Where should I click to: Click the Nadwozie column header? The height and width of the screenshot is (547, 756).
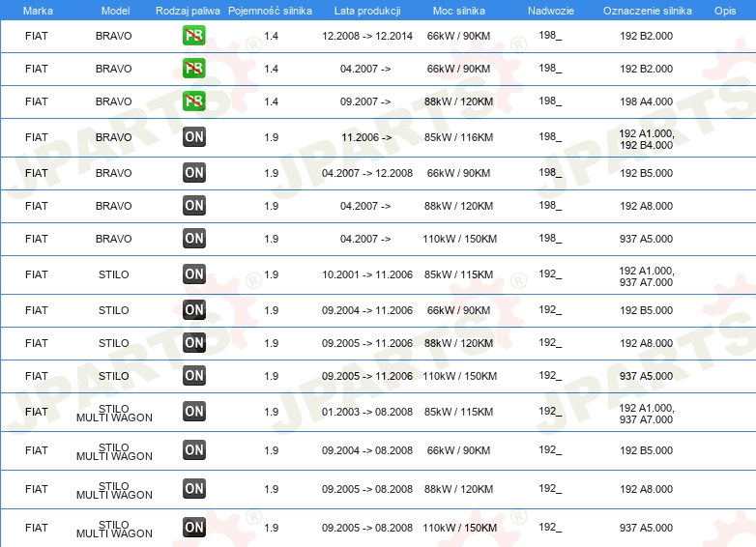pos(551,11)
